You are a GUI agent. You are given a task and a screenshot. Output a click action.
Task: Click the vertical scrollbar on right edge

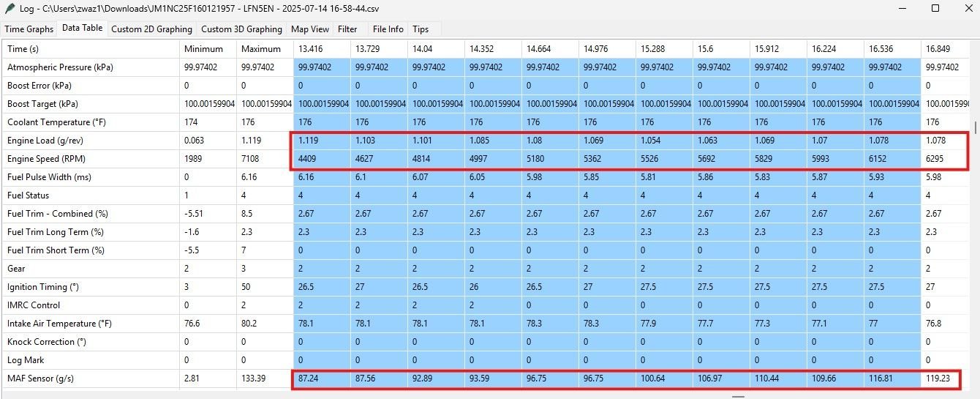(x=976, y=127)
